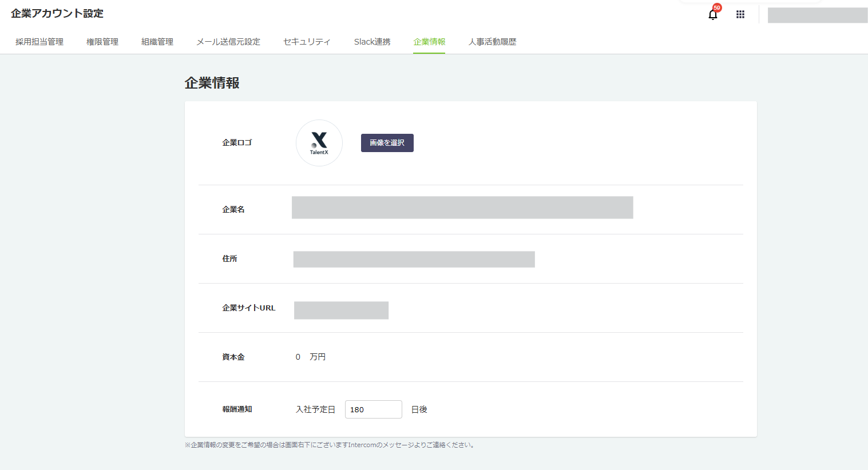Select the メール送信元設定 tab
This screenshot has height=470, width=868.
[228, 42]
